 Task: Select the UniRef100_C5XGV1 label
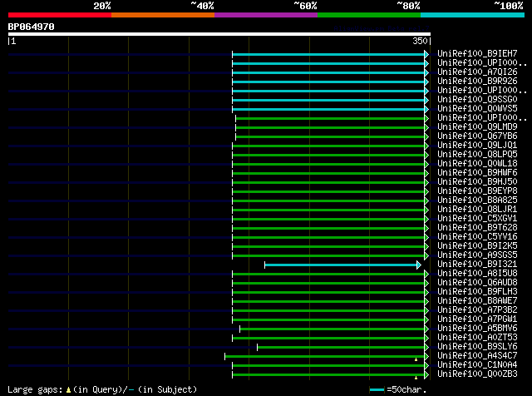click(477, 218)
